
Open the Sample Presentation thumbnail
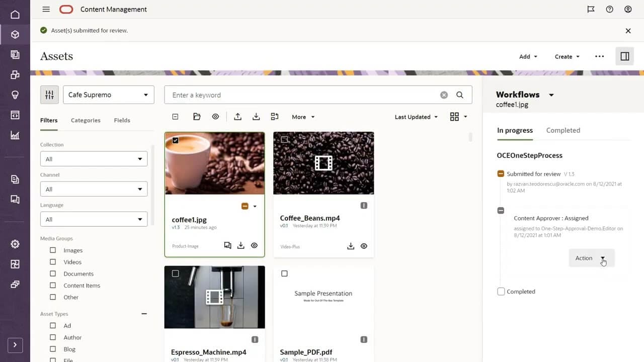coord(323,297)
